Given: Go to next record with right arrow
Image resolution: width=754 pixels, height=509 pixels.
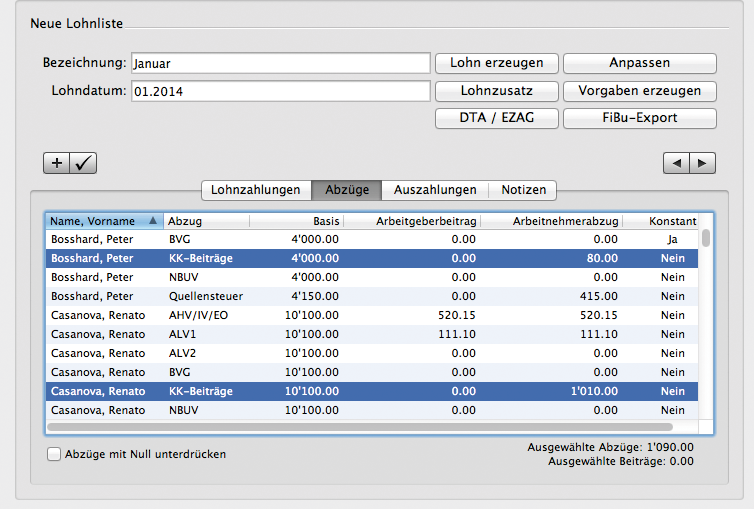Looking at the screenshot, I should coord(703,163).
